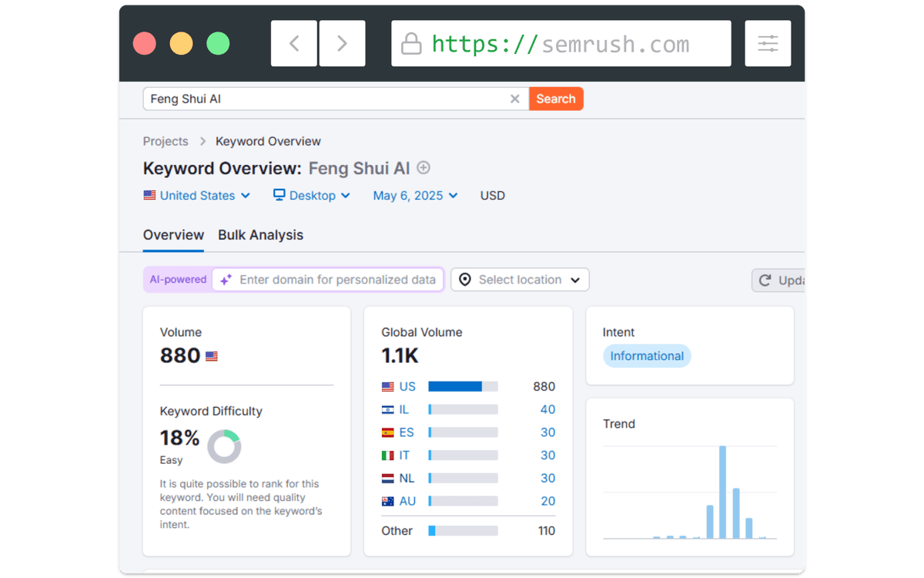Screen dimensions: 924x578
Task: Click the US volume progress bar
Action: point(463,387)
